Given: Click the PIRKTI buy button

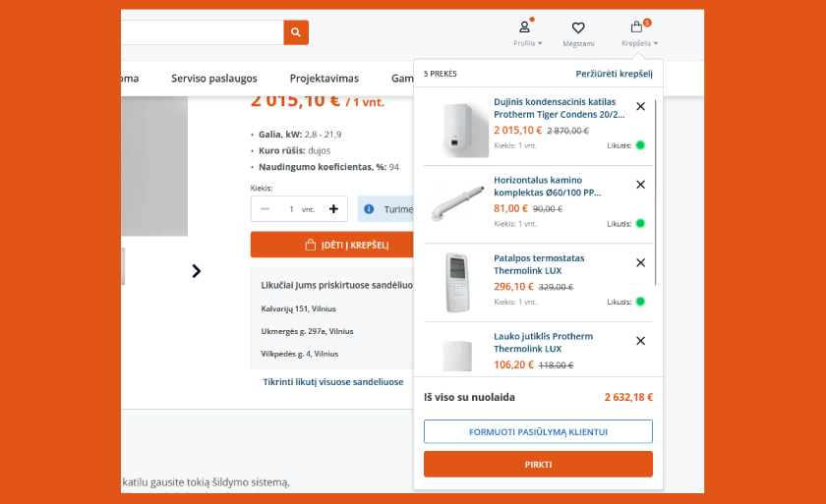Looking at the screenshot, I should [538, 464].
